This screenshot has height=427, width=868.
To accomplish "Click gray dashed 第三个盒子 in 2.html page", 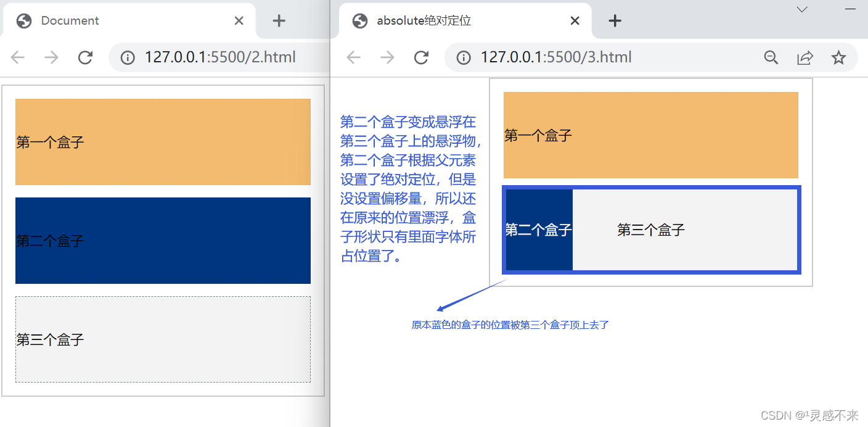I will [163, 339].
